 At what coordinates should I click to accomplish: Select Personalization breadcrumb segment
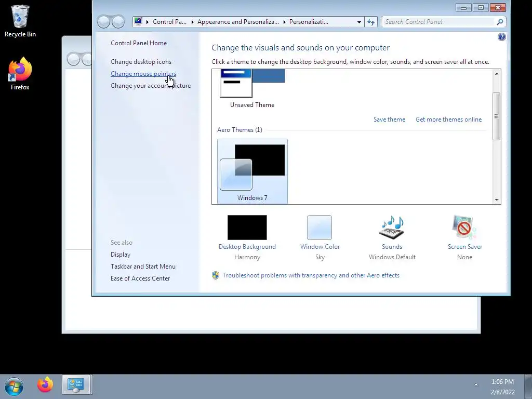(309, 22)
